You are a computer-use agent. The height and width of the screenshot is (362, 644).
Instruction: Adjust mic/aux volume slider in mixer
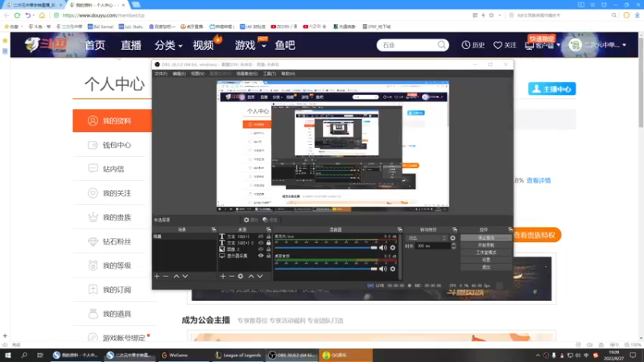326,248
